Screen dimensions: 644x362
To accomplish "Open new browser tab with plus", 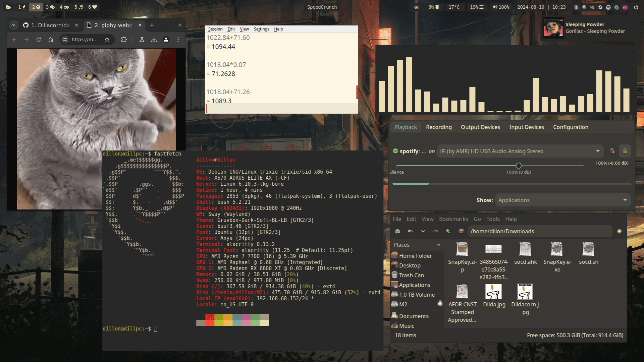I will (152, 25).
